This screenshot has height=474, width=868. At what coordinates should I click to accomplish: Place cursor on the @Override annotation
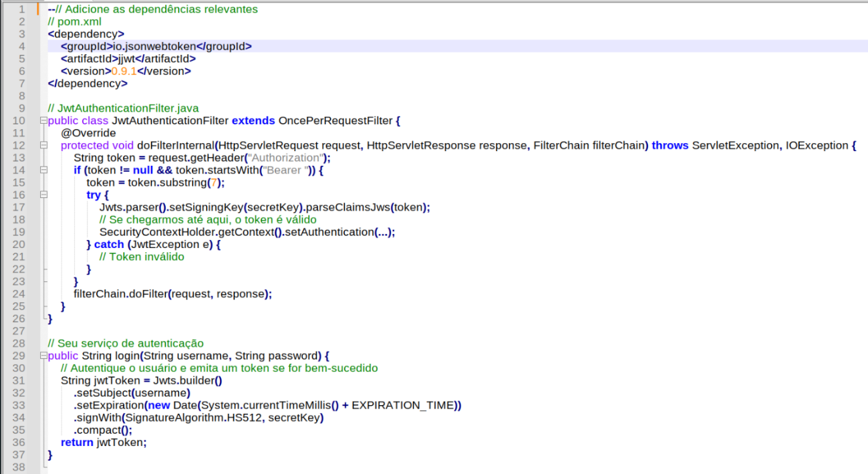(x=88, y=133)
